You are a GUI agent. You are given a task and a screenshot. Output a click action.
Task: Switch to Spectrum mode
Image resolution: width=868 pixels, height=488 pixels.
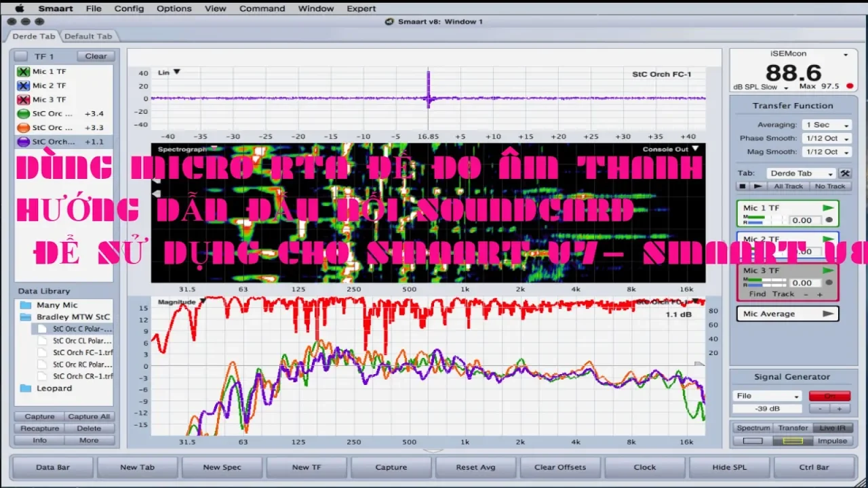pos(753,428)
